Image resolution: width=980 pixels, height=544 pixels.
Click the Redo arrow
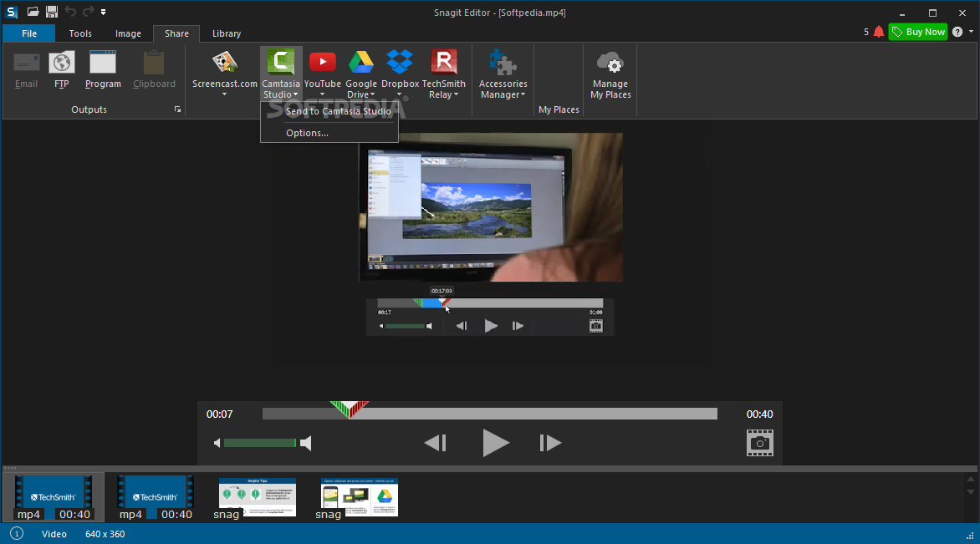pyautogui.click(x=88, y=12)
